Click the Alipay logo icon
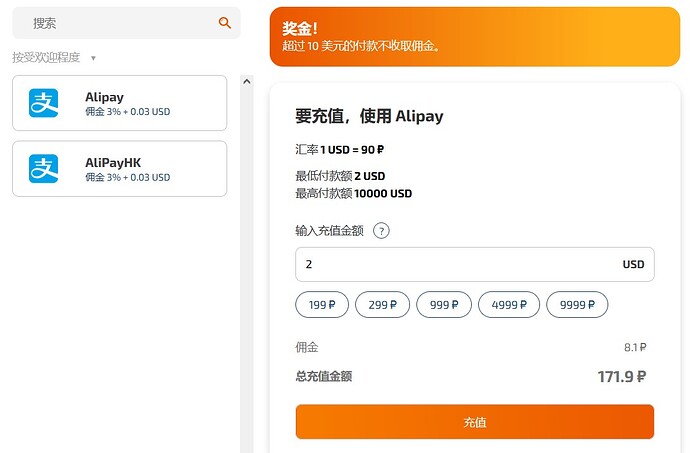Viewport: 690px width, 453px height. pyautogui.click(x=44, y=103)
